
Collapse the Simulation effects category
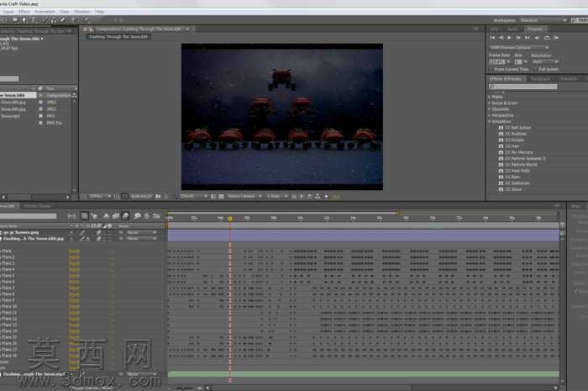[x=490, y=122]
